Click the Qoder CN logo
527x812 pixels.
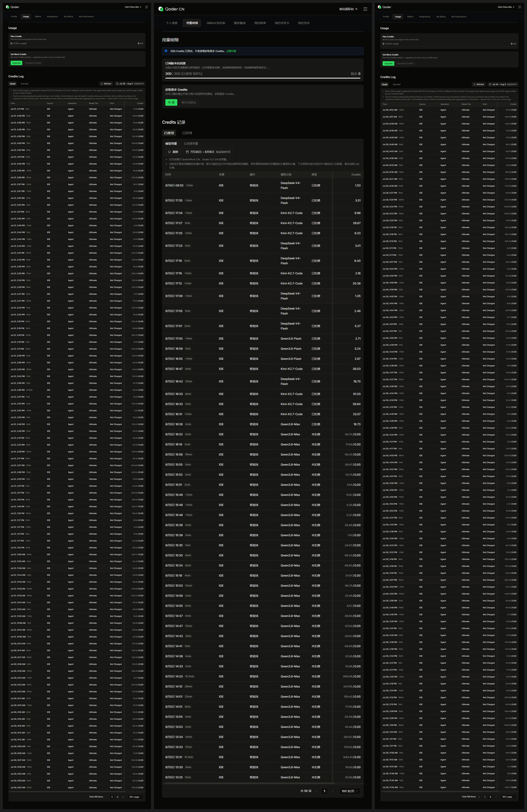pyautogui.click(x=171, y=9)
